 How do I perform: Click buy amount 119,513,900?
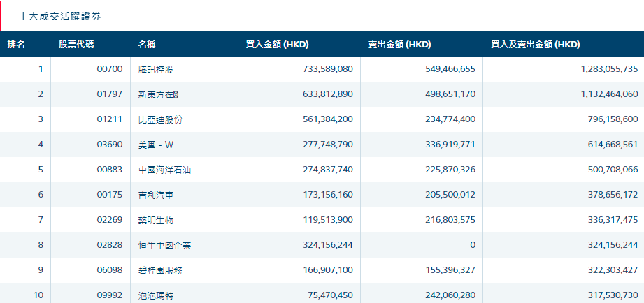tap(328, 220)
